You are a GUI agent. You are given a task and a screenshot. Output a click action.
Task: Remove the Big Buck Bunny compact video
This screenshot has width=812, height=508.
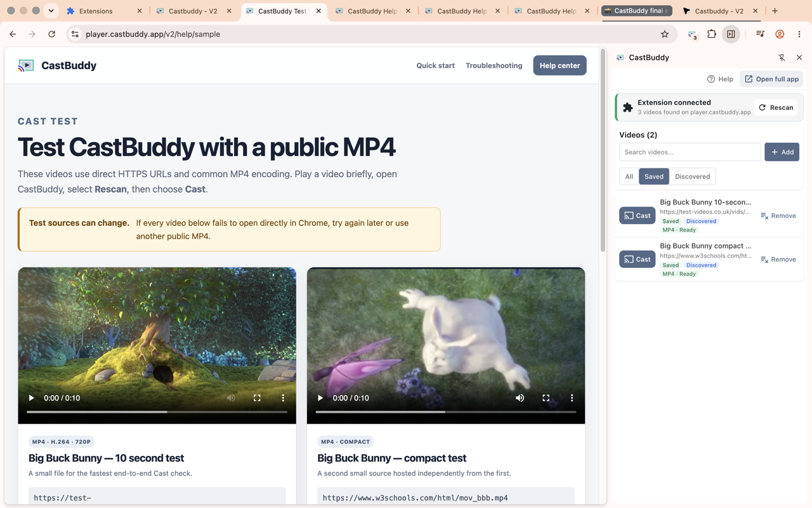778,259
